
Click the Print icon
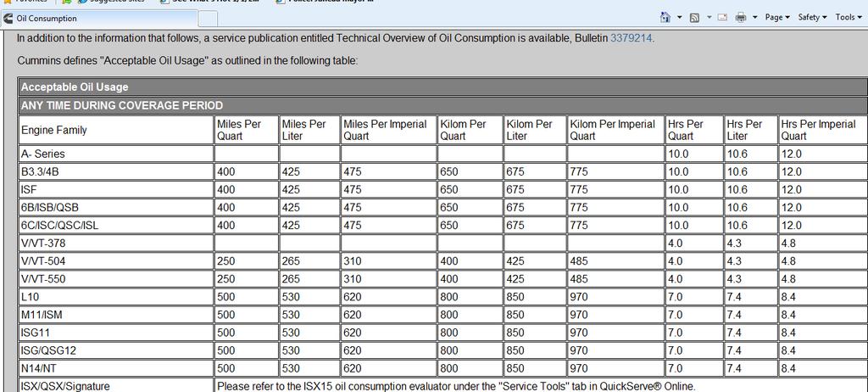741,18
